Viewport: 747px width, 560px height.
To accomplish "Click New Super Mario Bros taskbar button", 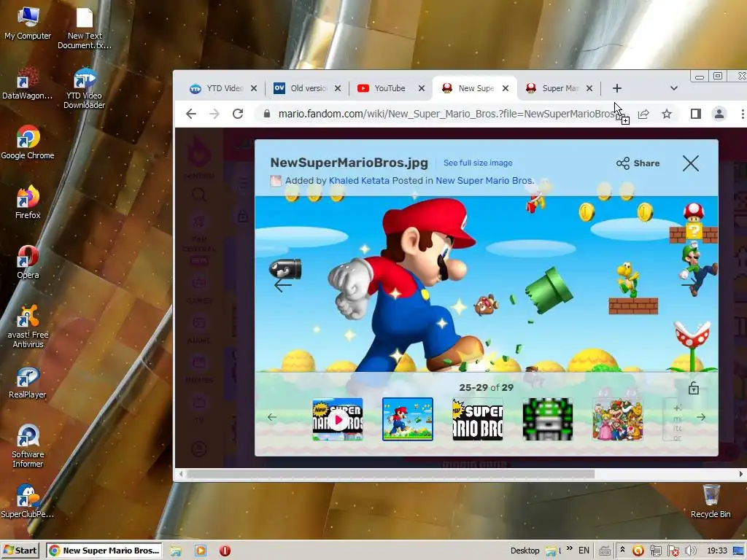I will click(x=104, y=551).
